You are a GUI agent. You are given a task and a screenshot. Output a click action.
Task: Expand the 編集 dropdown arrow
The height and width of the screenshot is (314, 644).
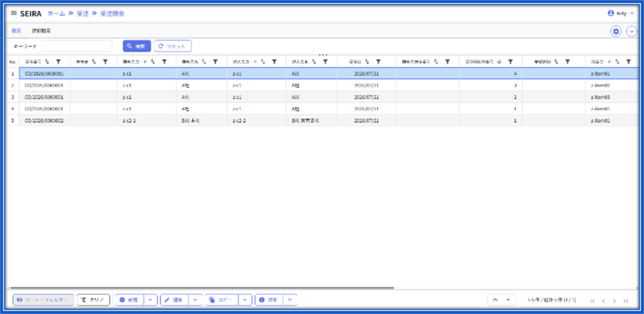tap(195, 300)
